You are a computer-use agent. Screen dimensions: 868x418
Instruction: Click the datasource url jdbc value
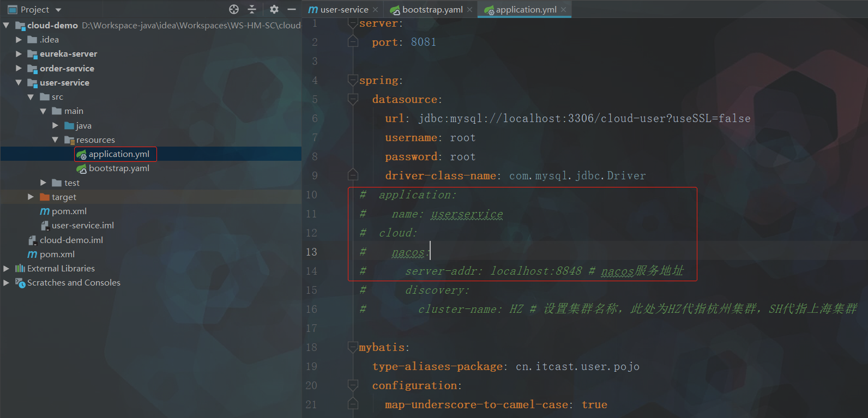pos(584,118)
